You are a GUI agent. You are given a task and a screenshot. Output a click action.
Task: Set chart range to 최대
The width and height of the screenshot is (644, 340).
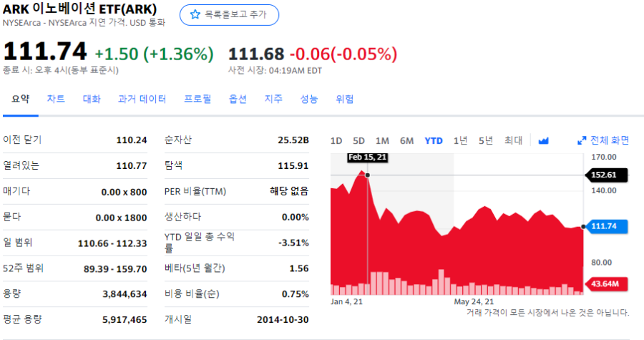(513, 141)
